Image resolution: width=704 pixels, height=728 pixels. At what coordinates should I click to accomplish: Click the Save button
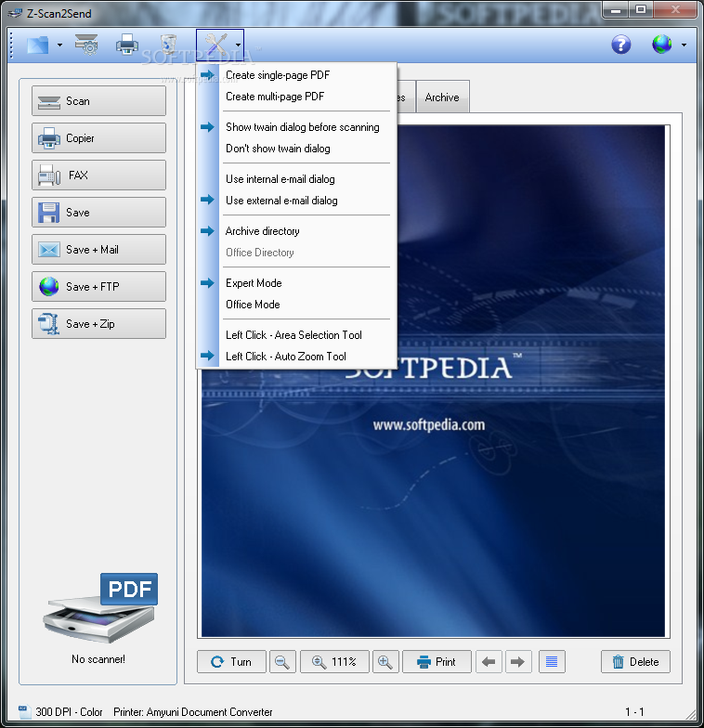tap(98, 212)
